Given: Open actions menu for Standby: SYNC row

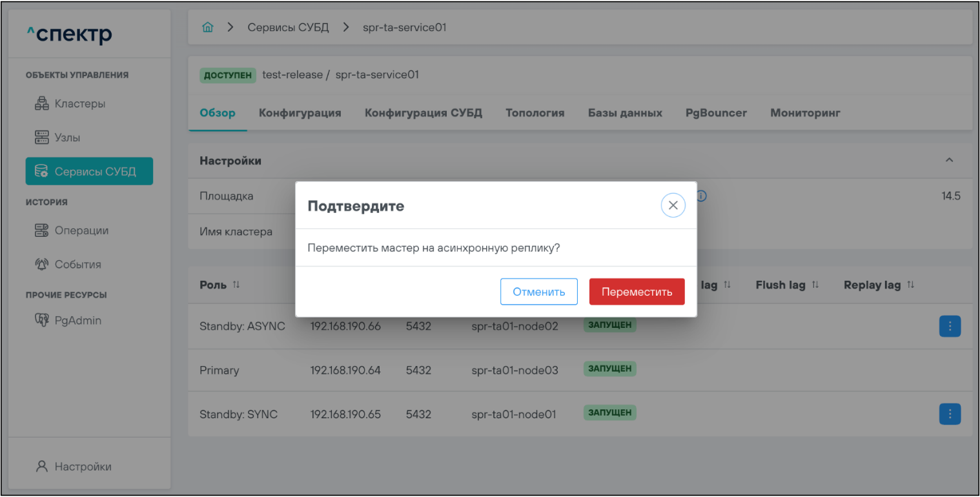Looking at the screenshot, I should coord(949,414).
